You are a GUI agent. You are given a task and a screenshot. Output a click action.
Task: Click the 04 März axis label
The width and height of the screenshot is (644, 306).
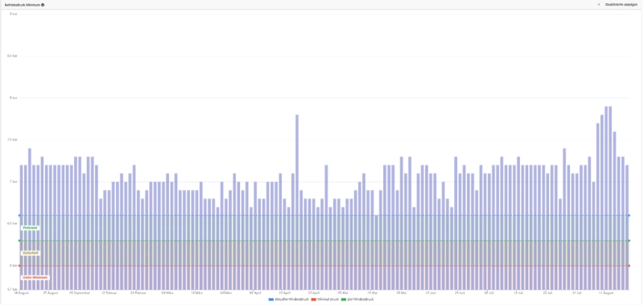(x=167, y=293)
